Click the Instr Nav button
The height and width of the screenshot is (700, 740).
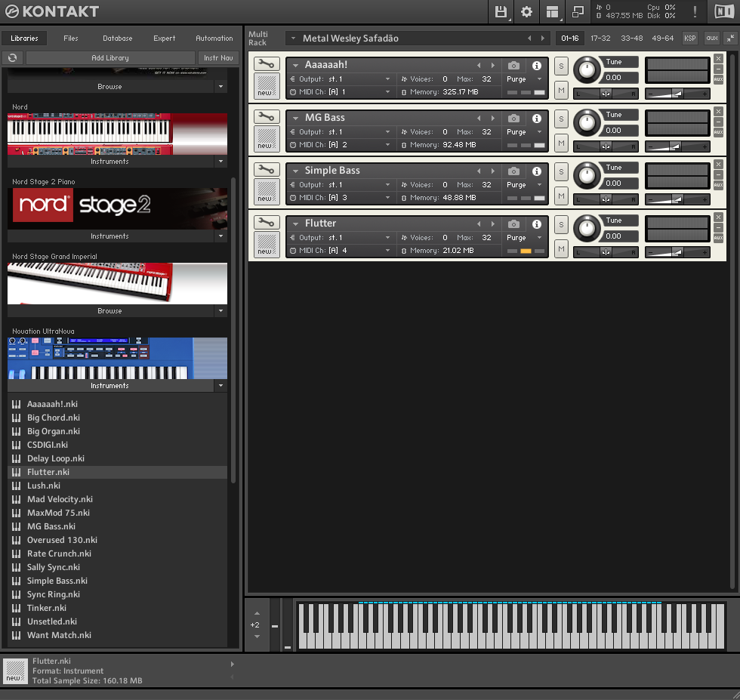[218, 57]
